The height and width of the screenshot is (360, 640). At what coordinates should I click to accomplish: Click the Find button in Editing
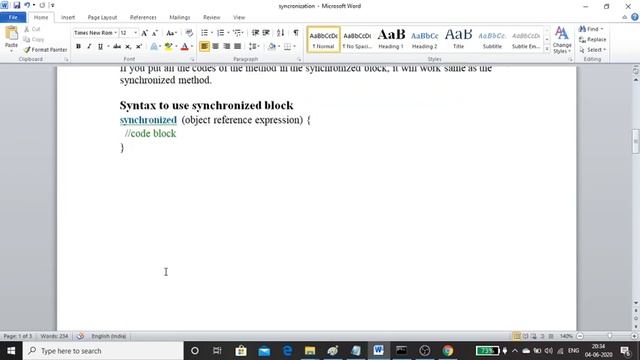coord(591,29)
